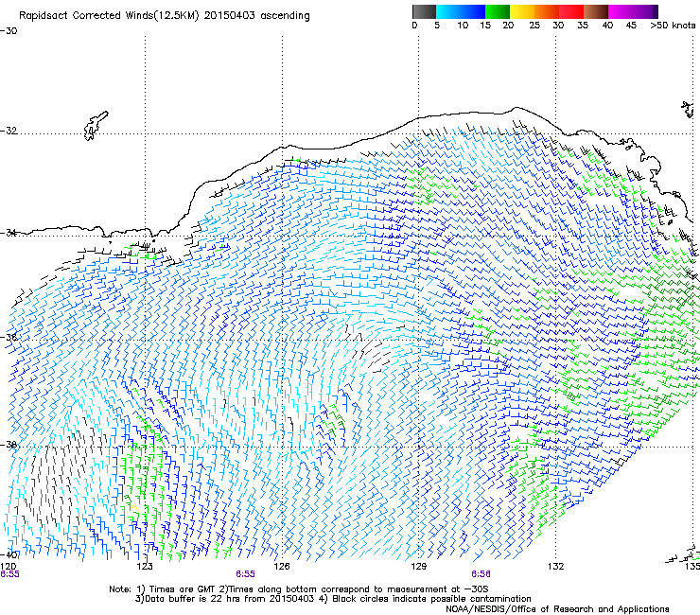This screenshot has width=700, height=615.
Task: Click the green 15-20 knots legend swatch
Action: 498,11
